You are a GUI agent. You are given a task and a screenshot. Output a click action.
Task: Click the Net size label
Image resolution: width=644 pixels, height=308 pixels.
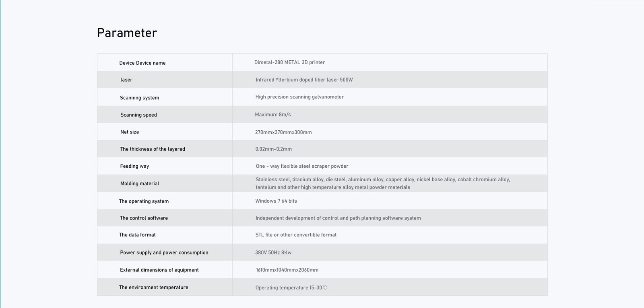(x=130, y=132)
